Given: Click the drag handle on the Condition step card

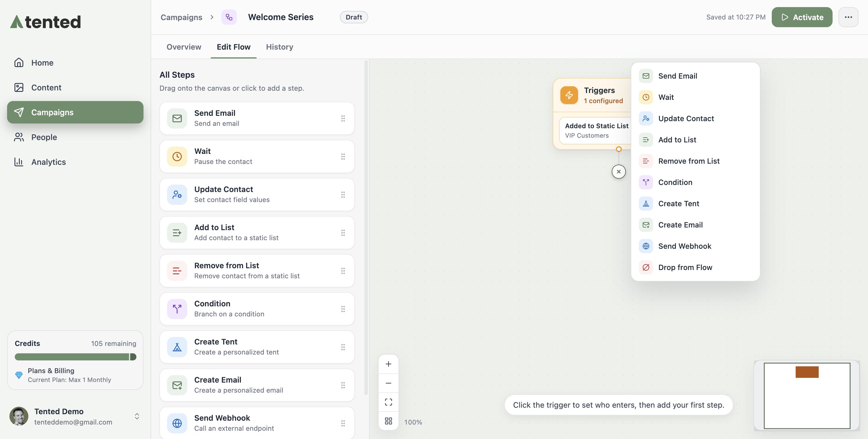Looking at the screenshot, I should coord(343,309).
